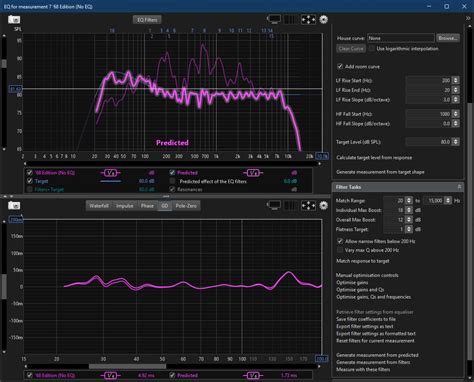
Task: Click the lower graph horizontal scroll left arrow
Action: [x=25, y=366]
